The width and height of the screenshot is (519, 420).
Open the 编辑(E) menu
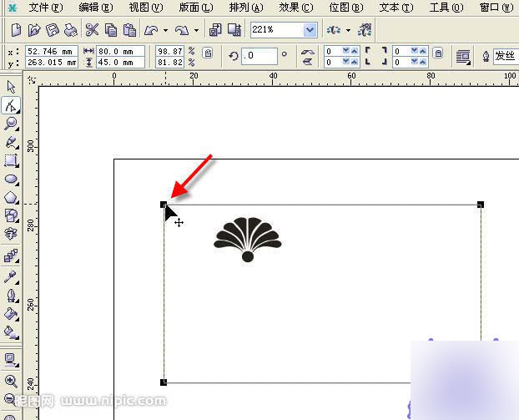[96, 7]
